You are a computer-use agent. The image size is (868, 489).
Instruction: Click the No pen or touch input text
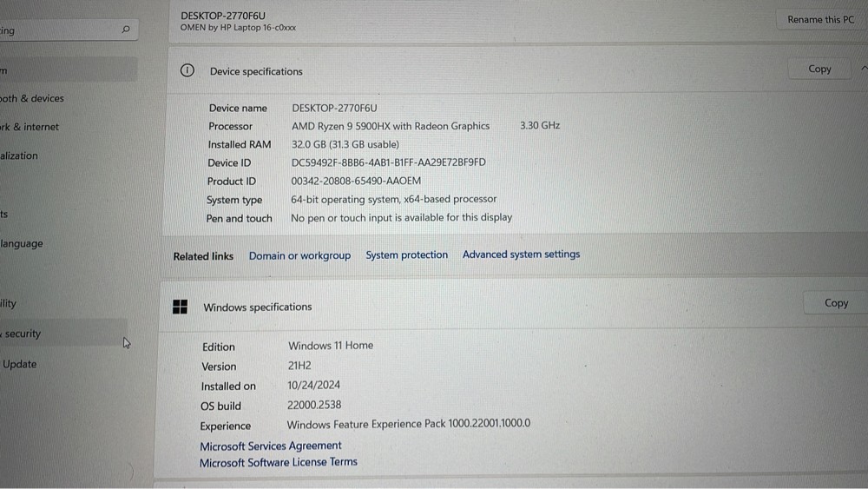point(401,218)
